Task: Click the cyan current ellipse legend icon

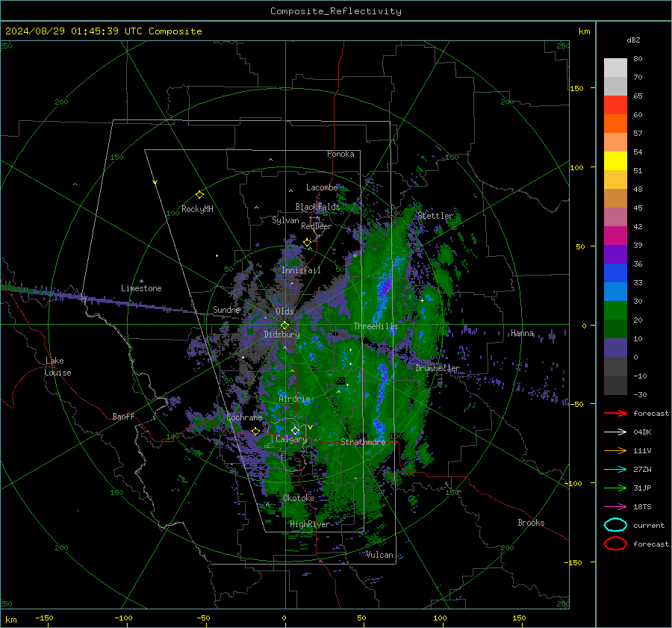Action: [615, 525]
